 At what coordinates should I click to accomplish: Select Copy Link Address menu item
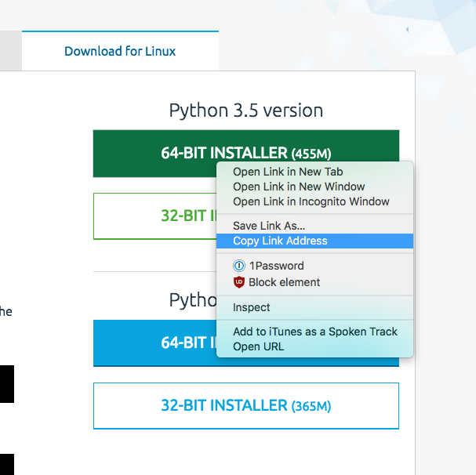(280, 241)
